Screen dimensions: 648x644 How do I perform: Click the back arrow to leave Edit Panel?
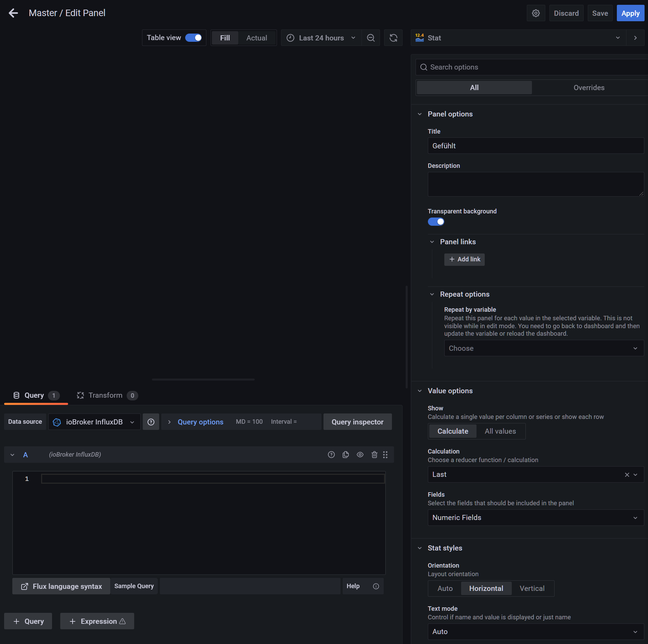click(13, 13)
